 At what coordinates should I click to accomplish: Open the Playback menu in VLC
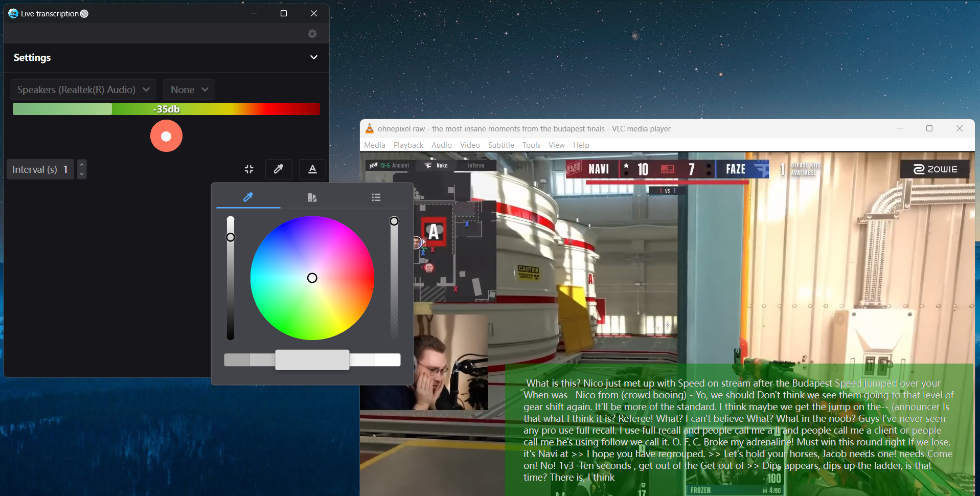408,145
